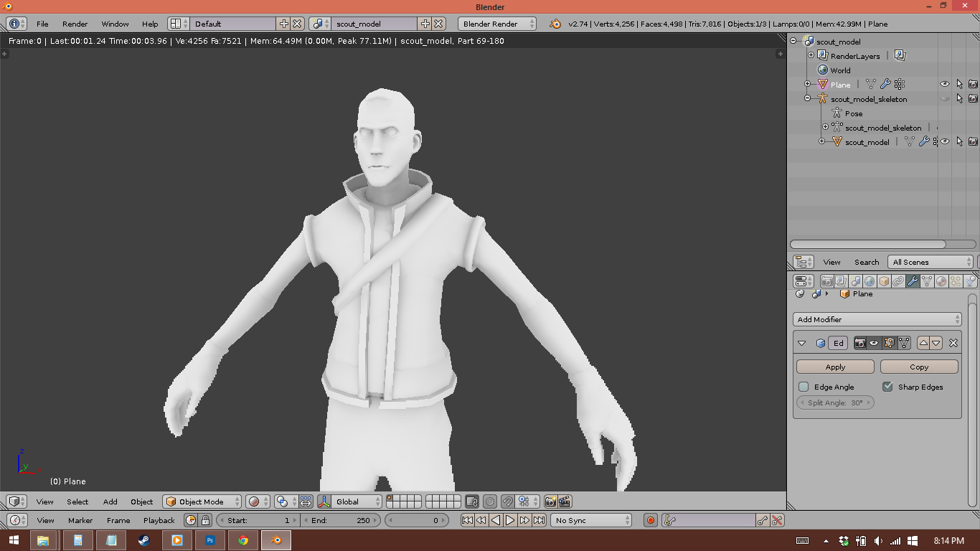Remove the Edge Split modifier with X
This screenshot has height=551, width=980.
[x=953, y=343]
